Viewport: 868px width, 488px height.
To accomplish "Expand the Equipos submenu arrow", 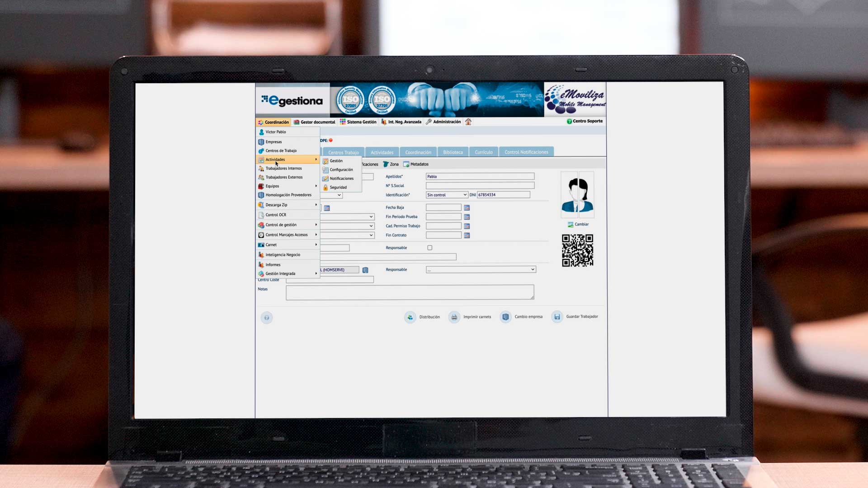I will coord(316,186).
